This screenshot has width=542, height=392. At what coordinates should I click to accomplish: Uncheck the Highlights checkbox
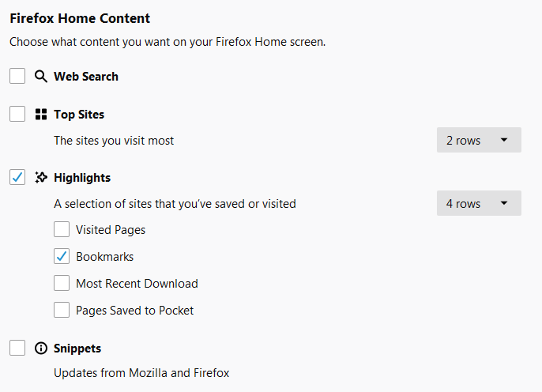17,177
